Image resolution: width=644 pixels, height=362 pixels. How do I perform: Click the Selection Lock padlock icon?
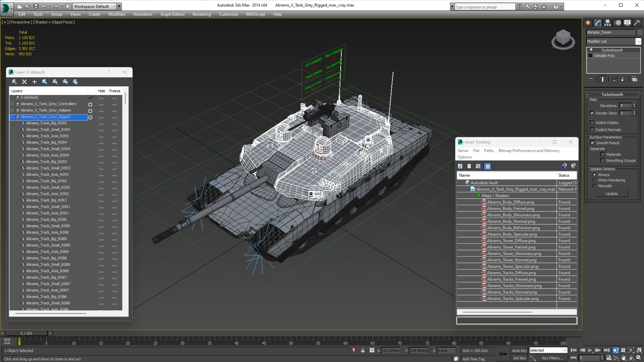point(363,350)
